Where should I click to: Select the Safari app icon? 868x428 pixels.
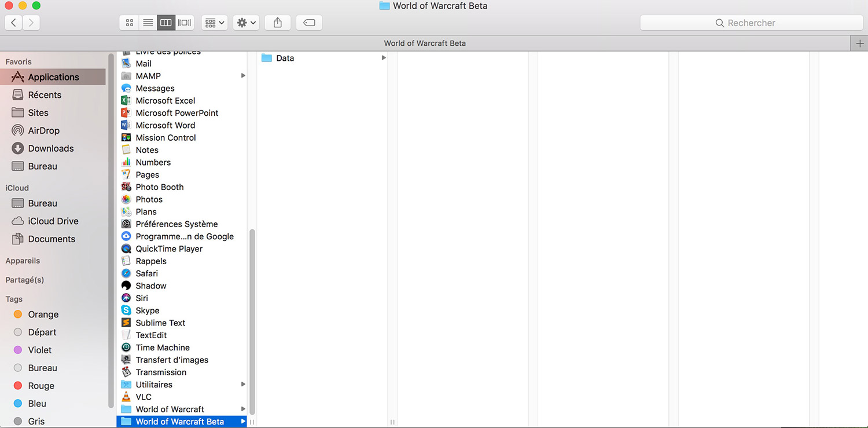point(126,273)
